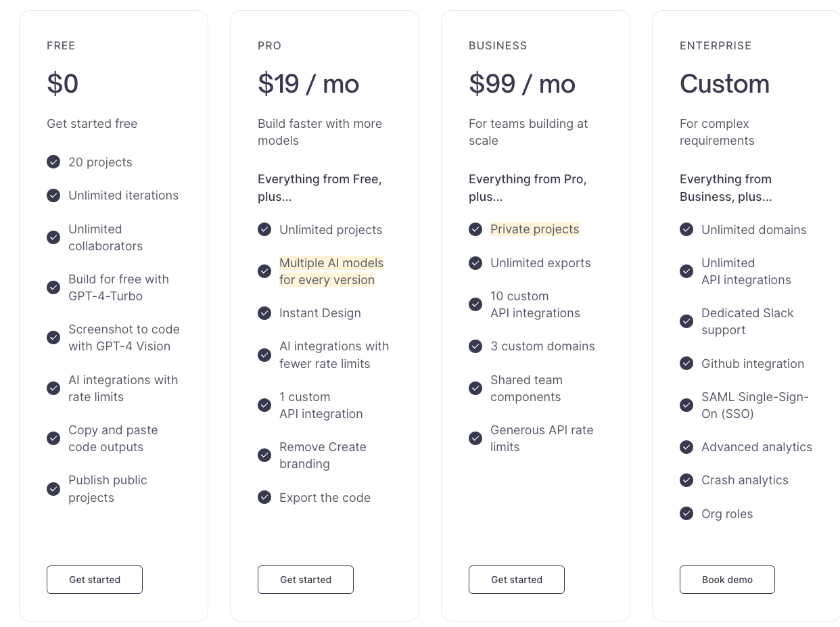
Task: Click check icon beside Crash analytics
Action: pos(686,480)
